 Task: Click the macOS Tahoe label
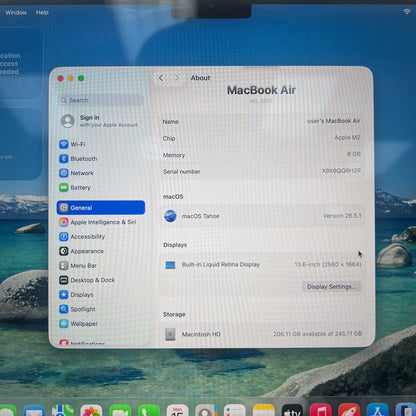(200, 216)
